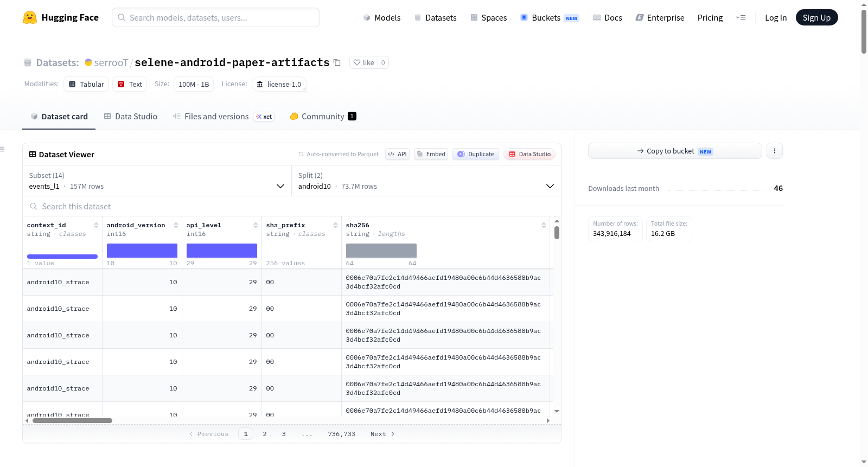Switch to the Data Studio tab
The height and width of the screenshot is (467, 868).
pyautogui.click(x=131, y=117)
